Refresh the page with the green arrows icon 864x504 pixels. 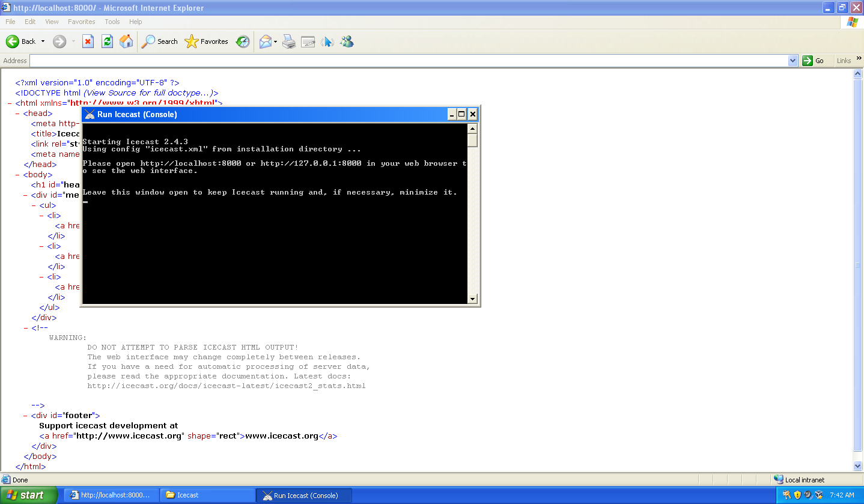pos(107,41)
